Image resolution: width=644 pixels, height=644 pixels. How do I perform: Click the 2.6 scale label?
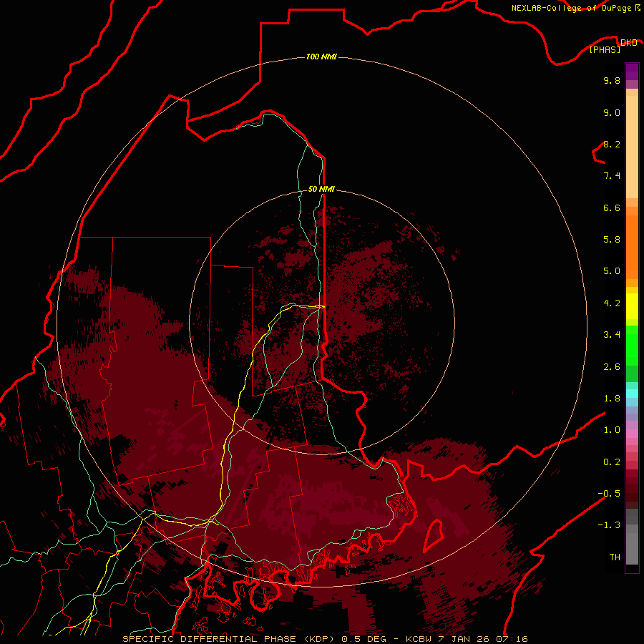pos(612,367)
